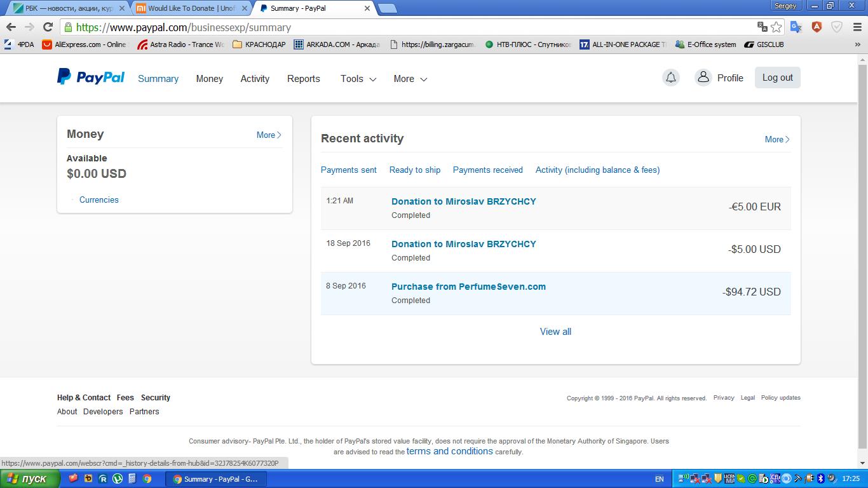Open the Fees footer link
Viewport: 868px width, 488px height.
tap(125, 398)
